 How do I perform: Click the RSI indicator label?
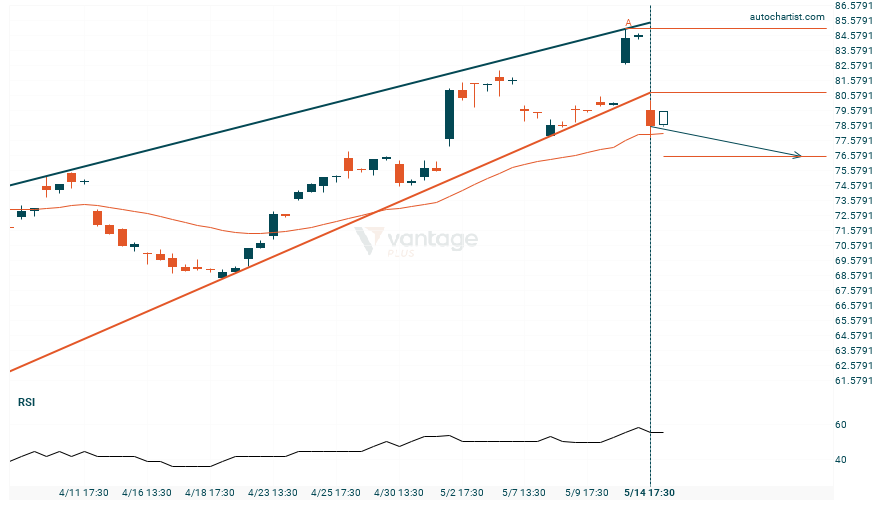coord(26,402)
